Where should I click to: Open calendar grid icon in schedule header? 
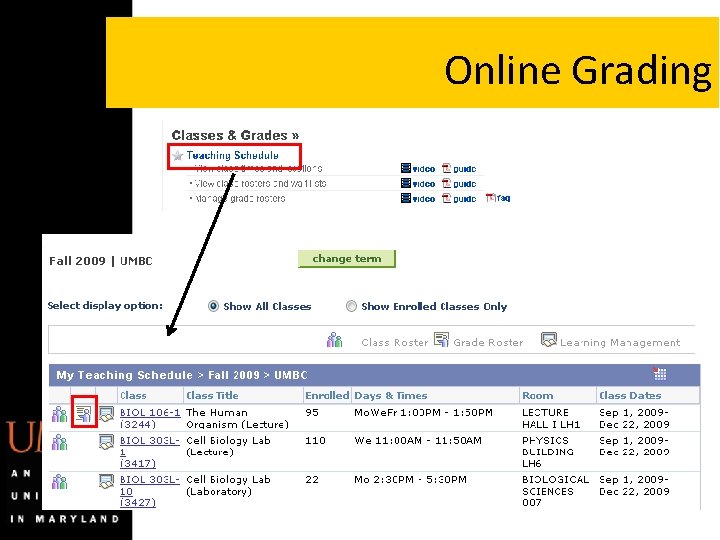[659, 374]
